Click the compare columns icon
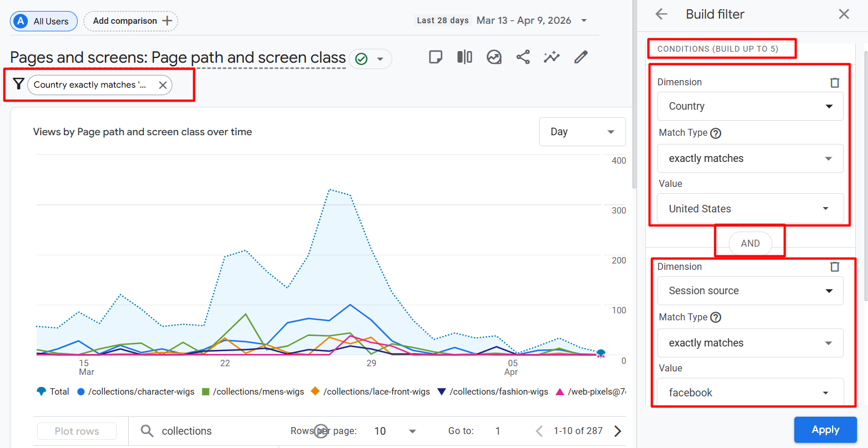 [x=465, y=57]
